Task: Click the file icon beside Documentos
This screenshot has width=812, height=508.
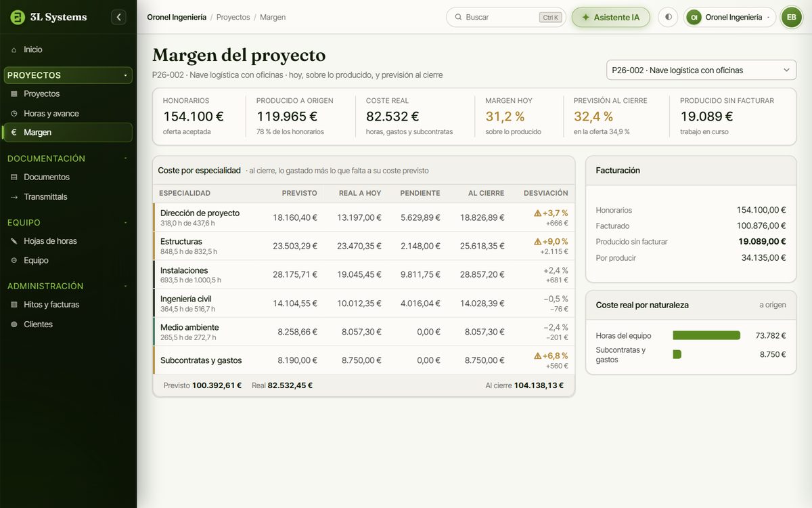Action: click(14, 177)
